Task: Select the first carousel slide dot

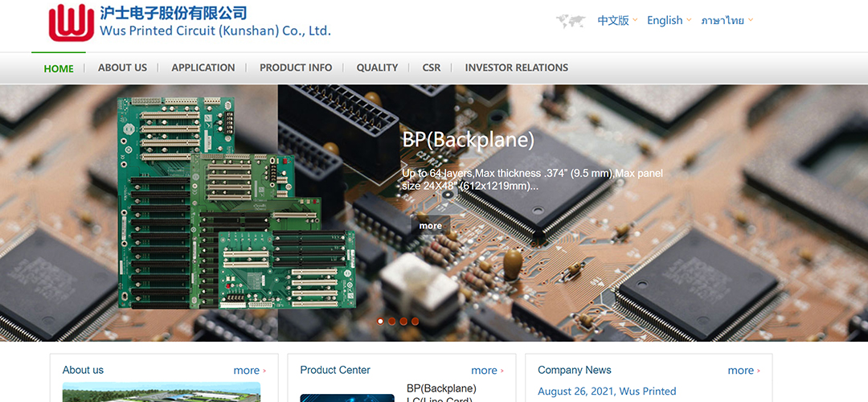Action: click(x=380, y=321)
